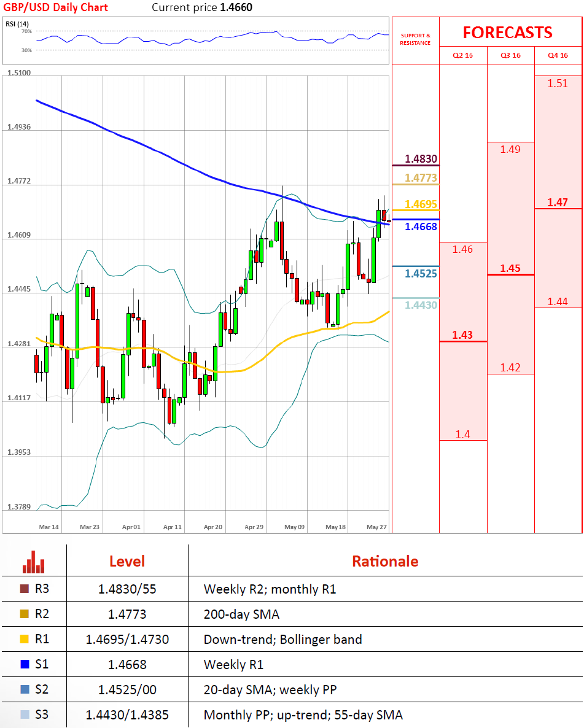Viewport: 584px width, 728px height.
Task: Click the '200-day SMA' rationale
Action: click(241, 614)
